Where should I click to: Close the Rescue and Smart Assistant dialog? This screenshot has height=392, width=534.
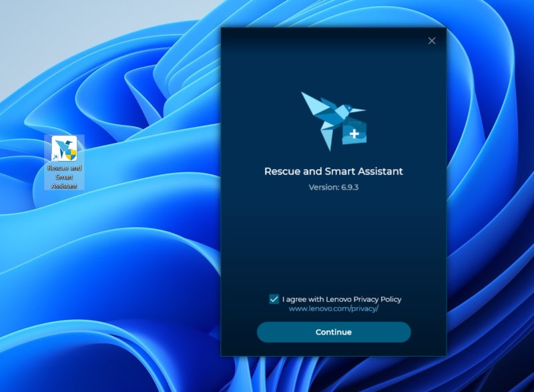(432, 41)
